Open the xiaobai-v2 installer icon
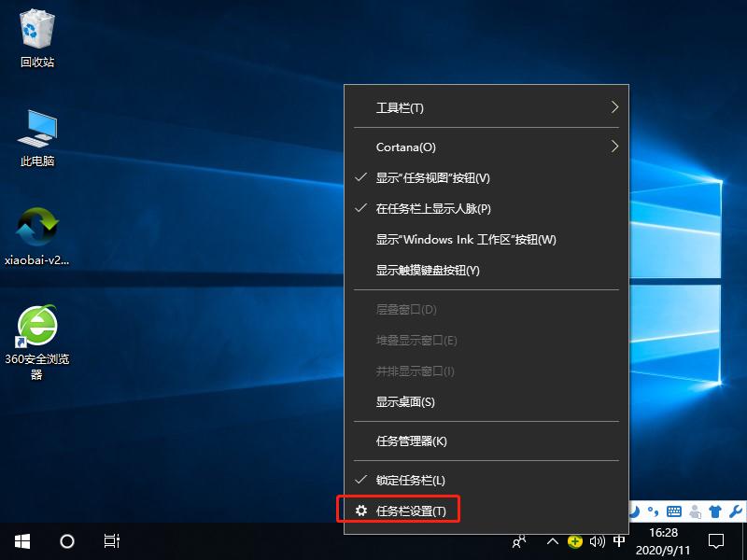Image resolution: width=747 pixels, height=560 pixels. click(37, 235)
